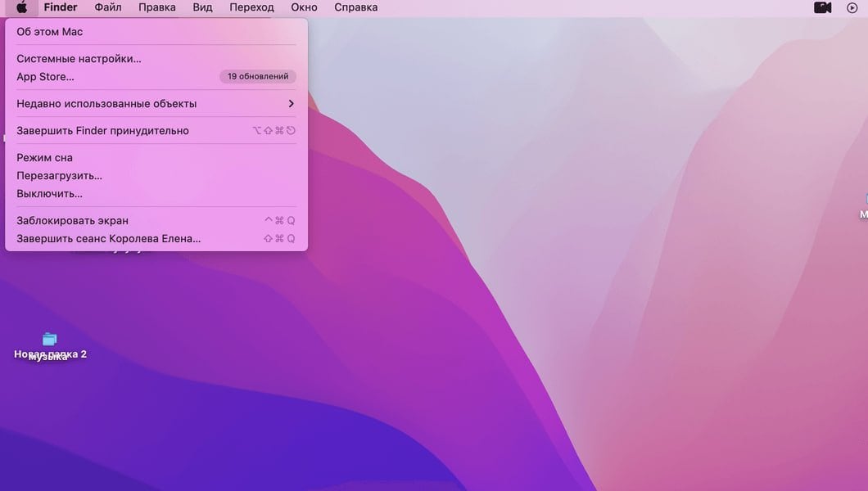Viewport: 868px width, 491px height.
Task: Open the Правка menu
Action: tap(157, 7)
